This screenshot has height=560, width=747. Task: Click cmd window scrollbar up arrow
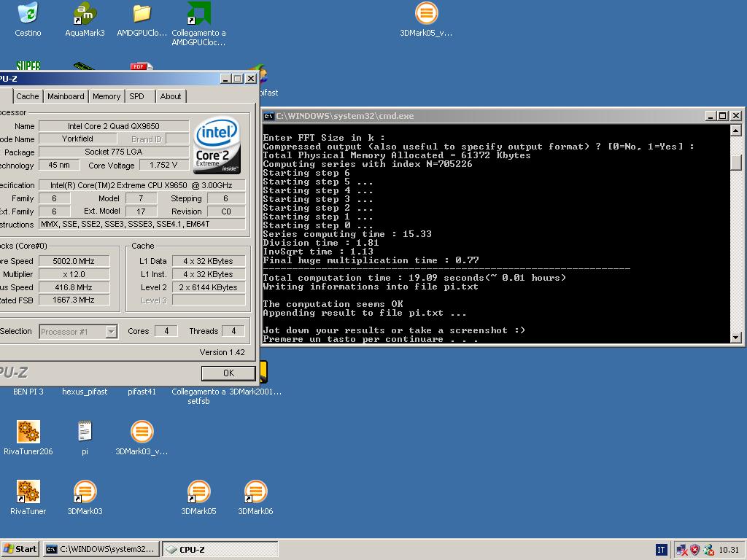[735, 130]
